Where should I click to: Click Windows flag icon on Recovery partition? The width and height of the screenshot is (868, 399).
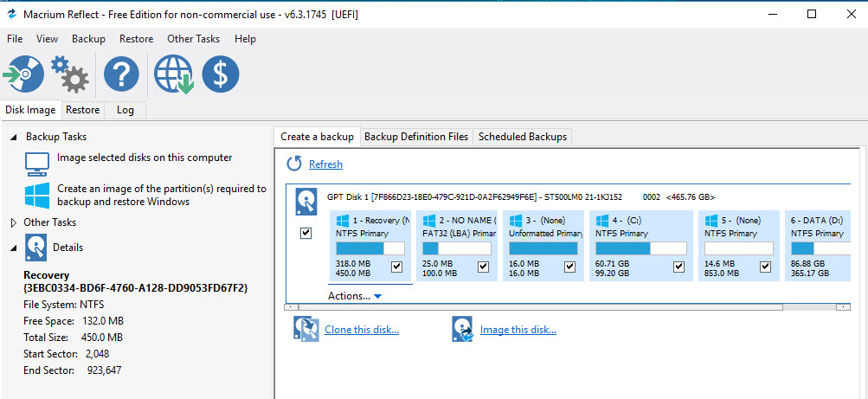343,220
